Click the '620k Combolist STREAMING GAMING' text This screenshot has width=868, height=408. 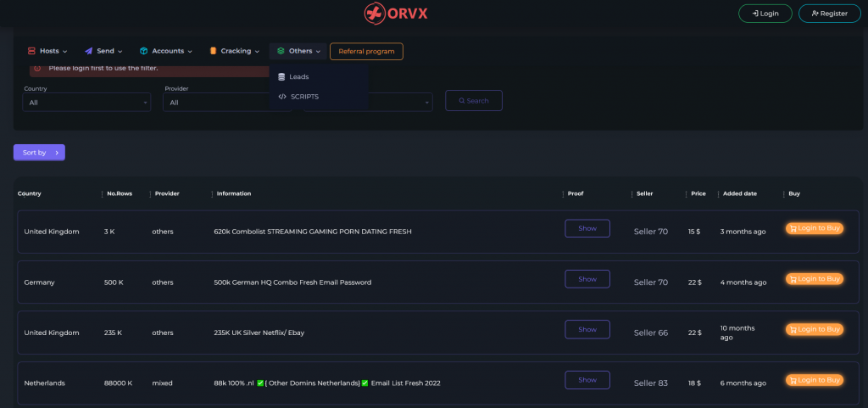tap(313, 232)
